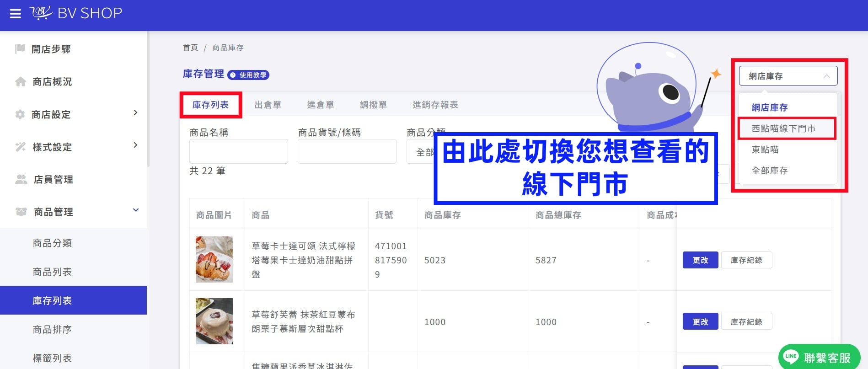This screenshot has width=868, height=369.
Task: Switch to the 調撥單 tab
Action: [x=373, y=105]
